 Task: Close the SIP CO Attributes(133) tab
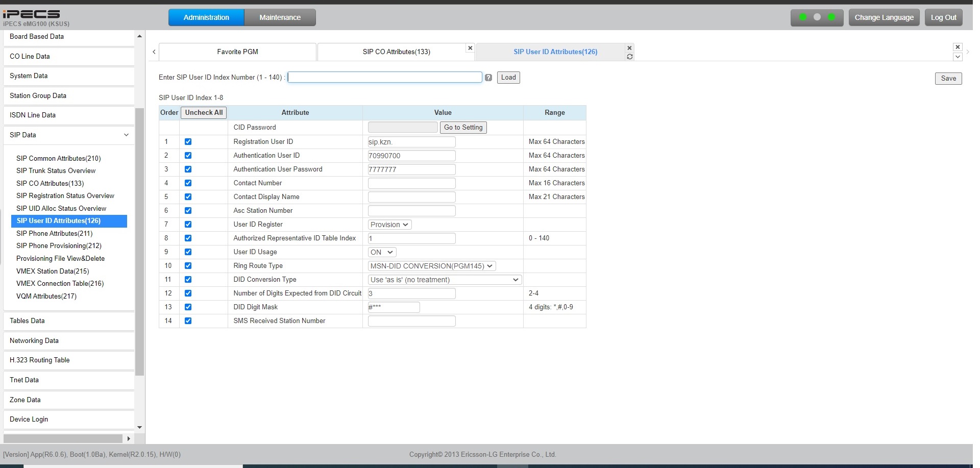click(470, 48)
